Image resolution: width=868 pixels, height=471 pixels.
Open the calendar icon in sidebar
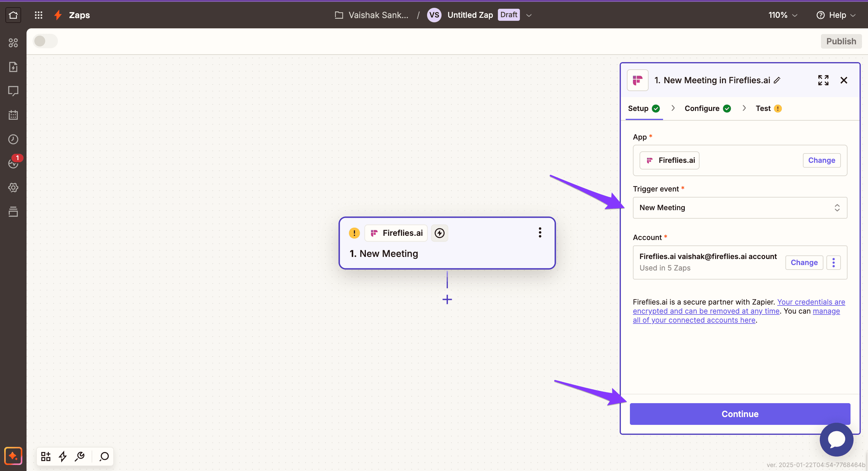(x=13, y=115)
